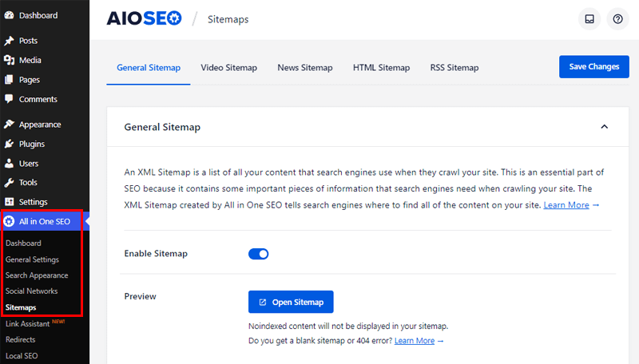Open Sitemaps submenu item
This screenshot has height=364, width=639.
21,307
